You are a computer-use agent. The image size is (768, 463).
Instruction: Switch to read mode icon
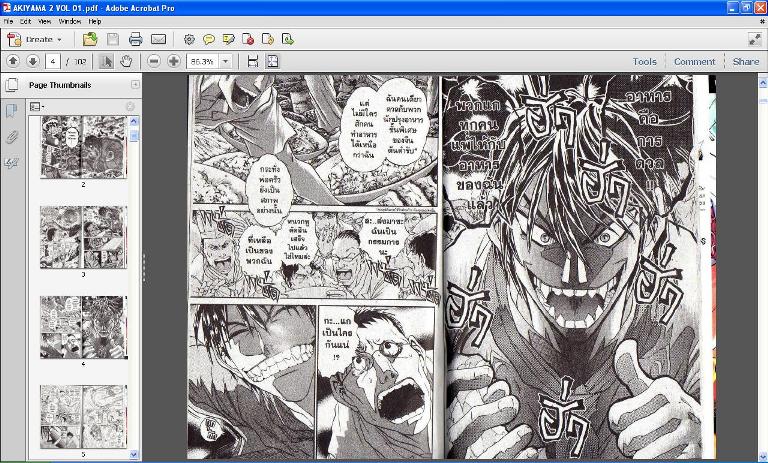click(755, 39)
